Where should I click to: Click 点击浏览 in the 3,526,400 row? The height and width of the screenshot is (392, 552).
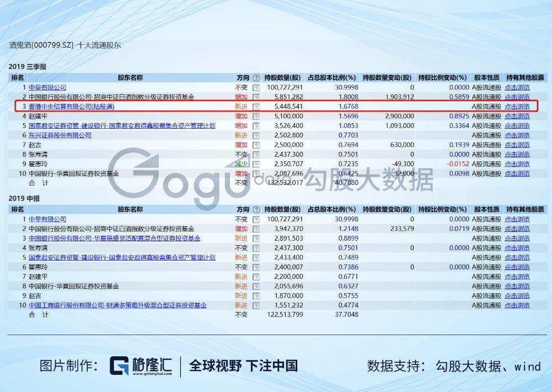coord(517,126)
